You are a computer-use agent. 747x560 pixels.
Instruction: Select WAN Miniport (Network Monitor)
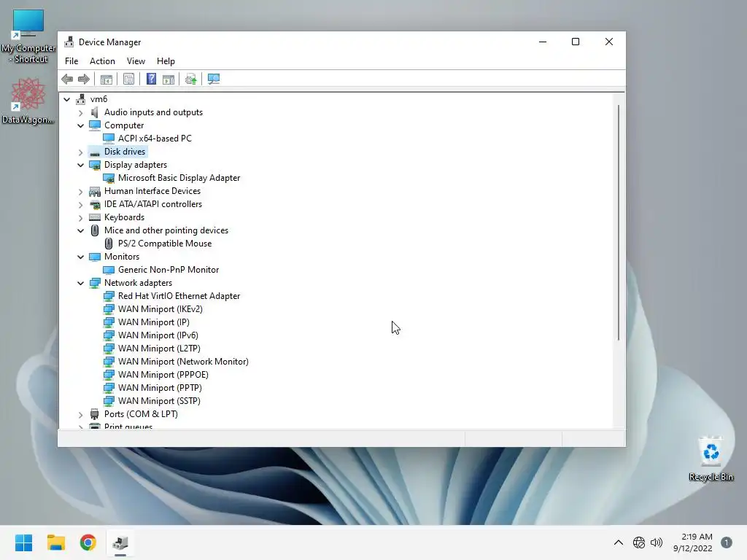[183, 362]
